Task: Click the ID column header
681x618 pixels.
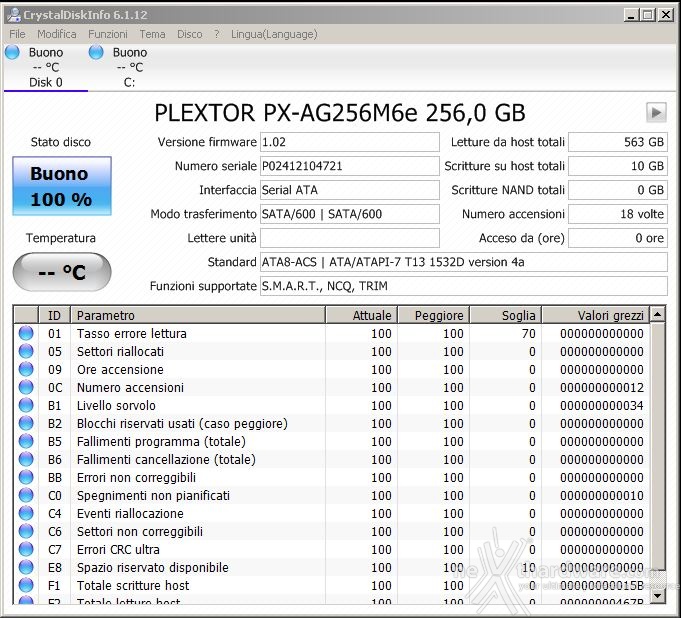Action: click(54, 315)
